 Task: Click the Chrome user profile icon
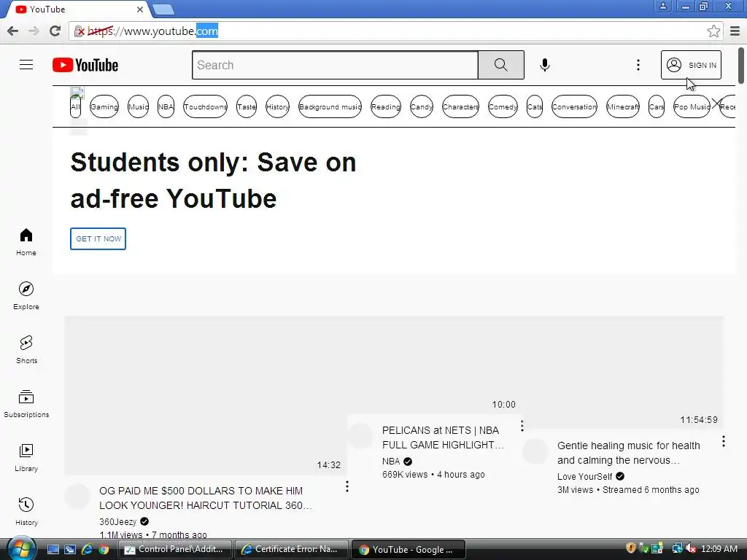coord(662,6)
